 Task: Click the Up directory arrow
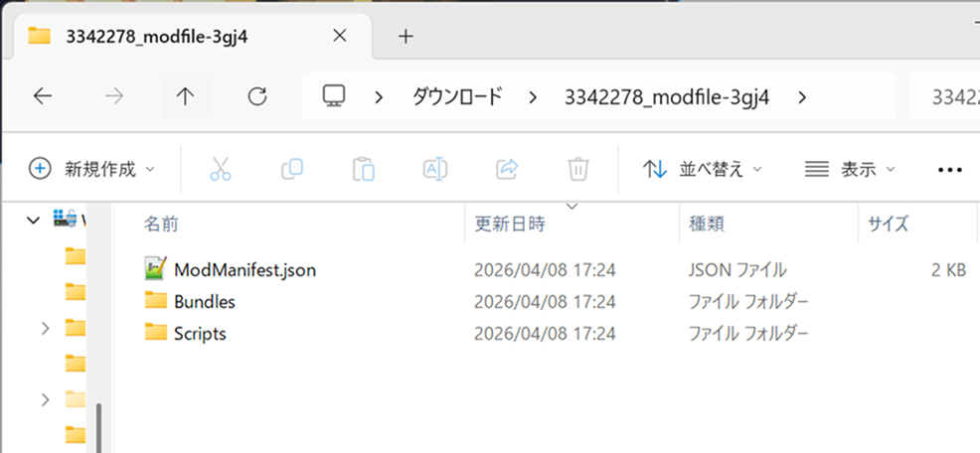click(x=184, y=96)
